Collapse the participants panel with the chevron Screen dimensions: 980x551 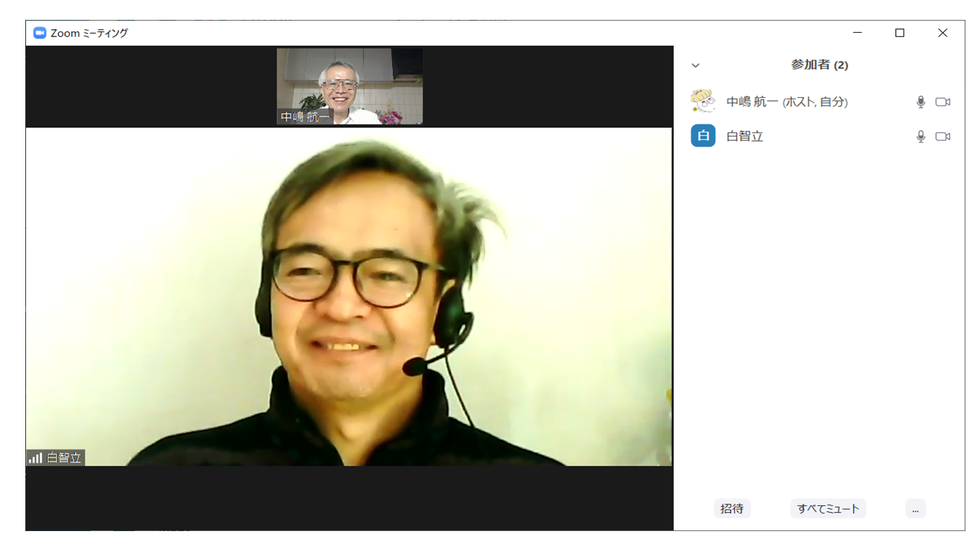pyautogui.click(x=695, y=66)
